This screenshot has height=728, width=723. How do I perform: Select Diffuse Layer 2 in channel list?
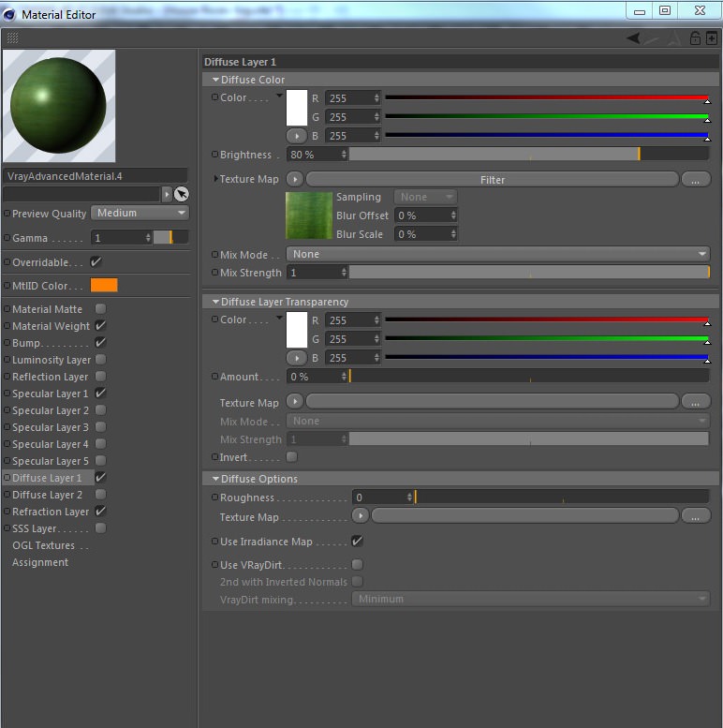tap(48, 495)
